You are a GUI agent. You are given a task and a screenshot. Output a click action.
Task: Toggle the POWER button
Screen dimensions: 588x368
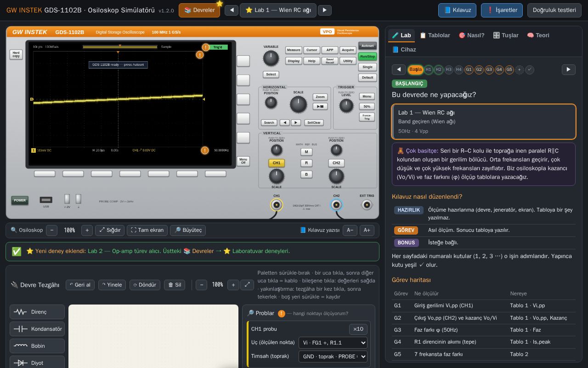click(x=20, y=200)
